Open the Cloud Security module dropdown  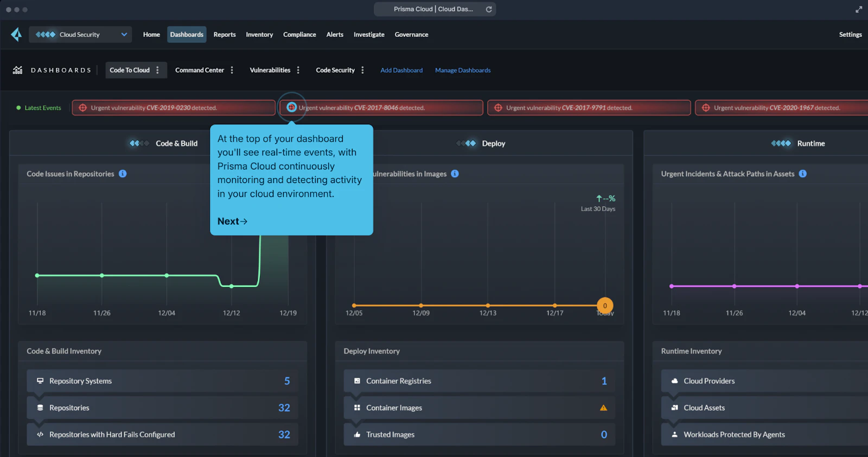[80, 34]
